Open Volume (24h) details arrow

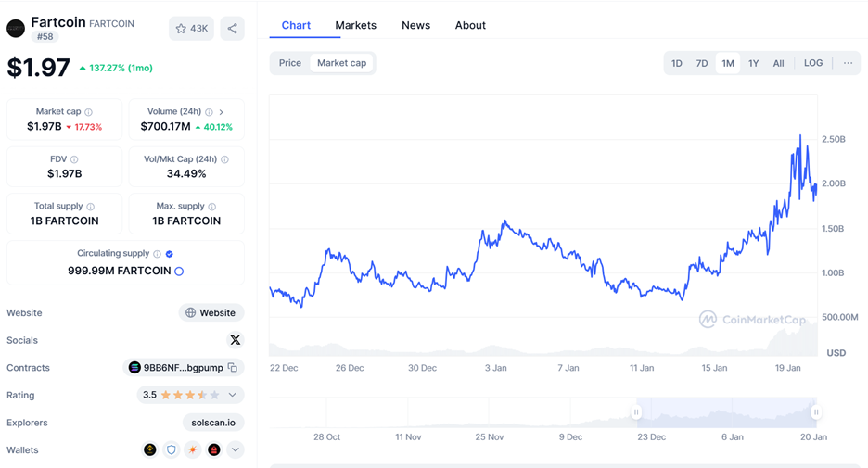pyautogui.click(x=221, y=112)
